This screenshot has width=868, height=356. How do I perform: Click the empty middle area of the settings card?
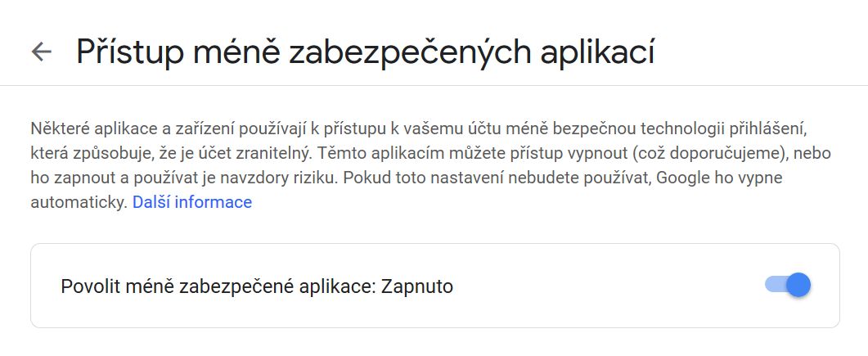(609, 286)
